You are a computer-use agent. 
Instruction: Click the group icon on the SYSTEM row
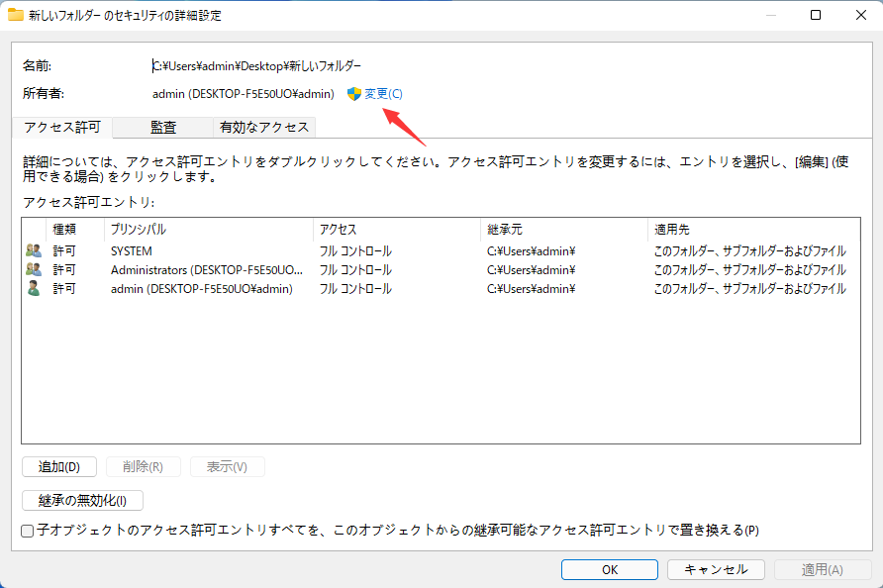point(32,250)
